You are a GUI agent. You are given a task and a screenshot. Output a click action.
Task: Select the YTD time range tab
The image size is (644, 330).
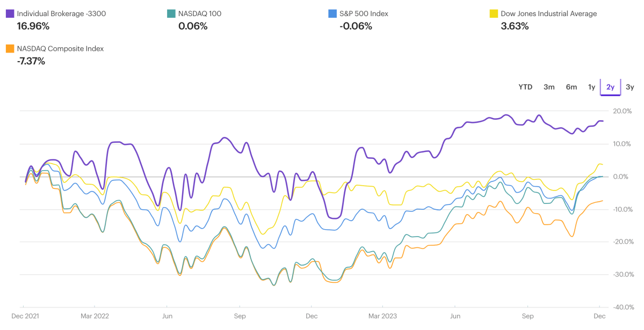[525, 87]
